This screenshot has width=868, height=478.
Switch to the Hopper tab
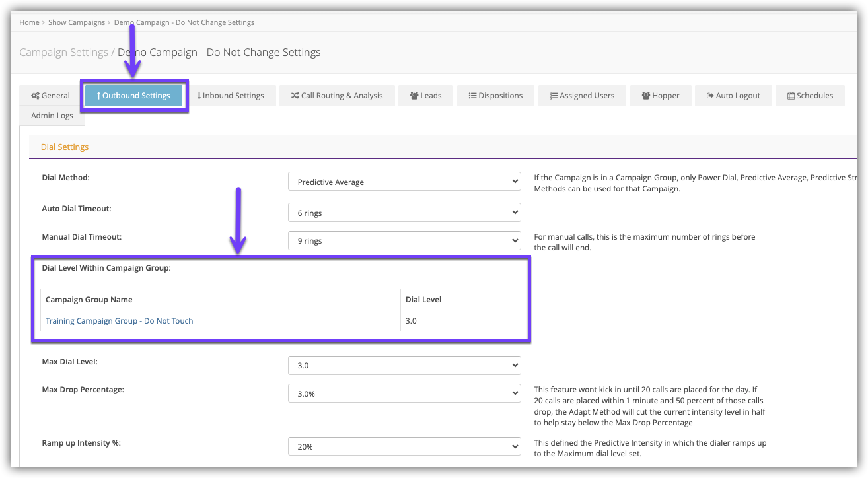(660, 96)
